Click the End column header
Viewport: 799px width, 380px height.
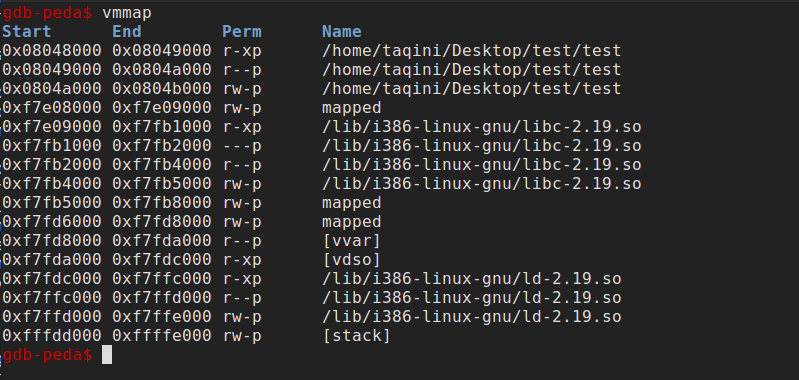pos(127,32)
